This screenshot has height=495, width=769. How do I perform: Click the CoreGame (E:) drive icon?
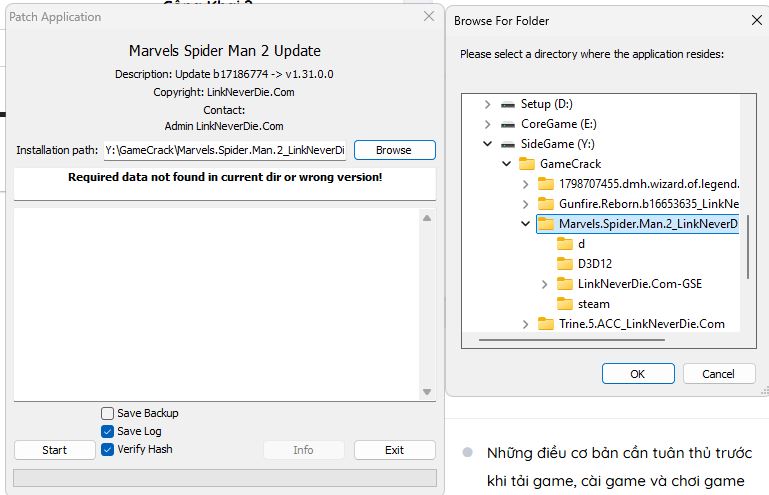click(x=508, y=124)
